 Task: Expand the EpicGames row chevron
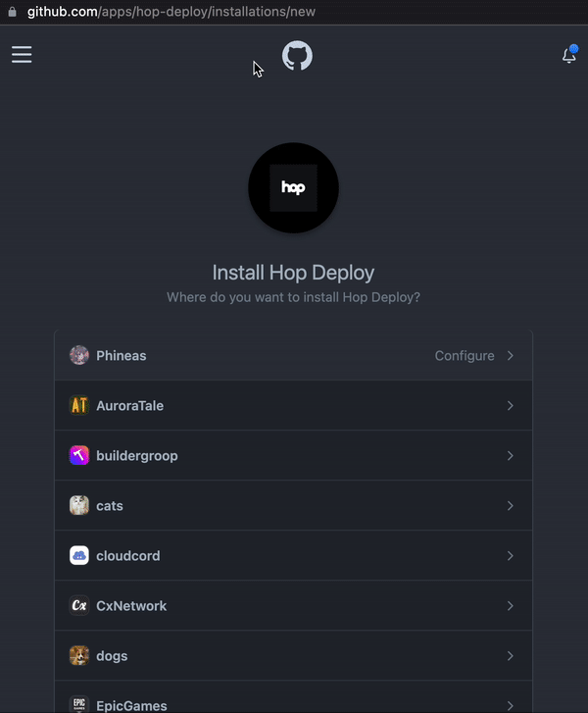(x=511, y=706)
